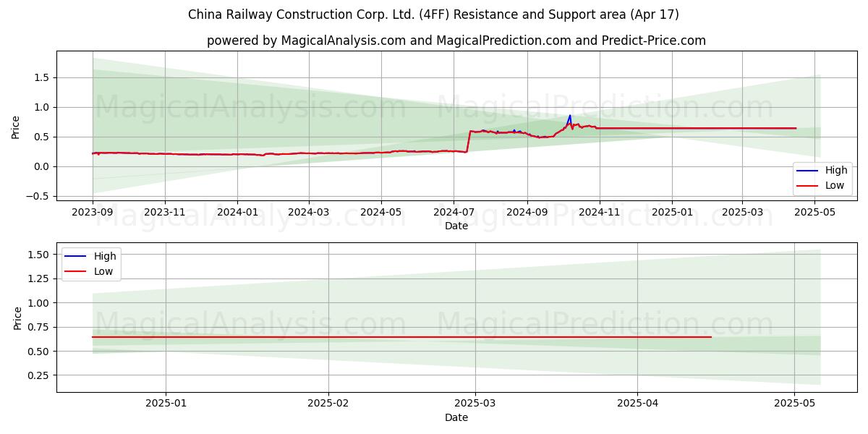Click the 1.5 y-axis tick on the upper chart
The height and width of the screenshot is (434, 868).
[43, 77]
